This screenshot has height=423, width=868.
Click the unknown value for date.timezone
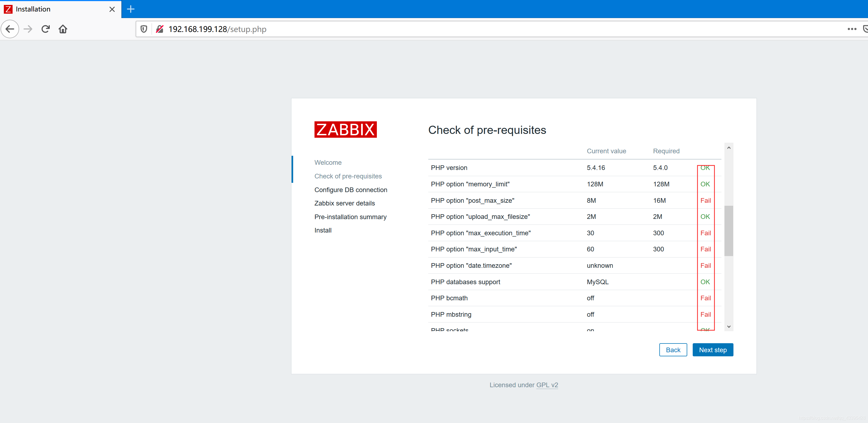(x=600, y=266)
